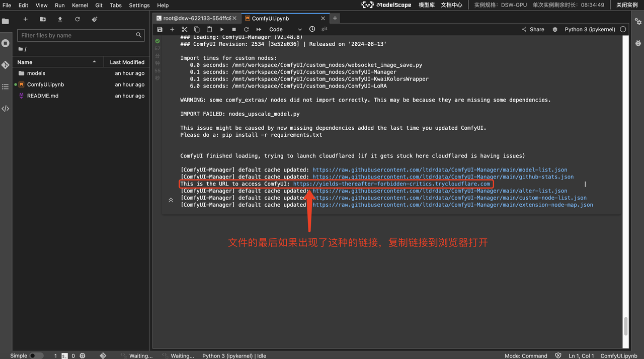Open the Run menu
The height and width of the screenshot is (359, 644).
(60, 5)
